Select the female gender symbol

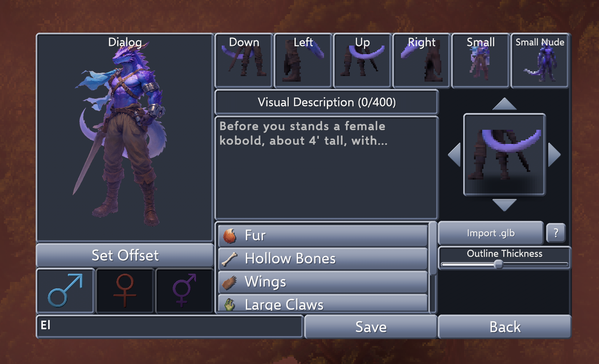coord(125,291)
